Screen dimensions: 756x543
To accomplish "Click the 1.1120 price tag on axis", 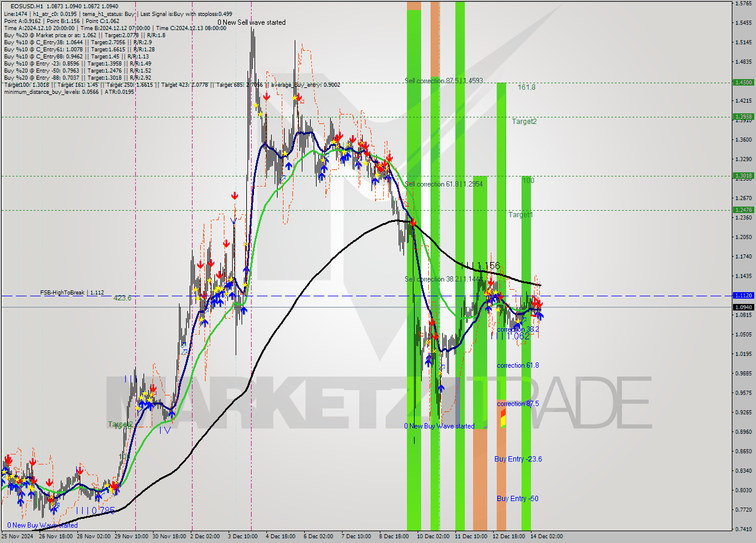I will click(743, 295).
